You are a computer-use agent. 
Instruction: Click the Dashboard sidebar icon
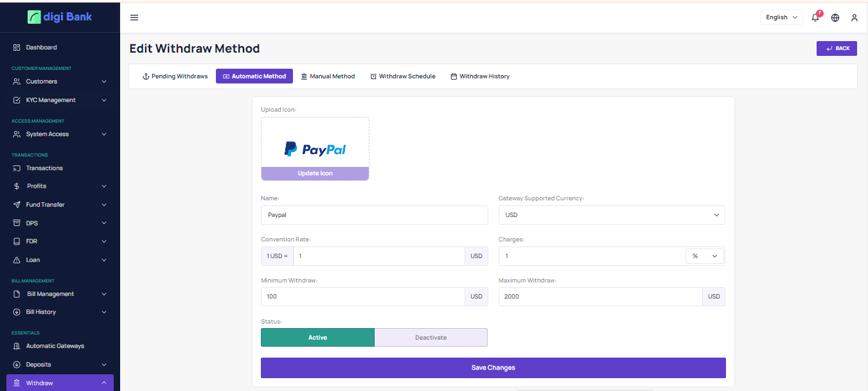click(17, 48)
